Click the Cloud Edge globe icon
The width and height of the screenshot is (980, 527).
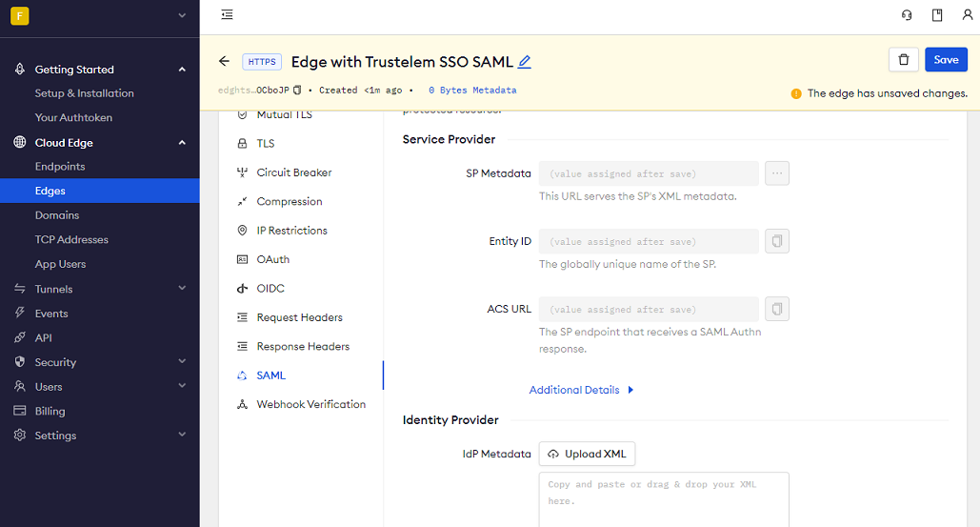click(20, 142)
